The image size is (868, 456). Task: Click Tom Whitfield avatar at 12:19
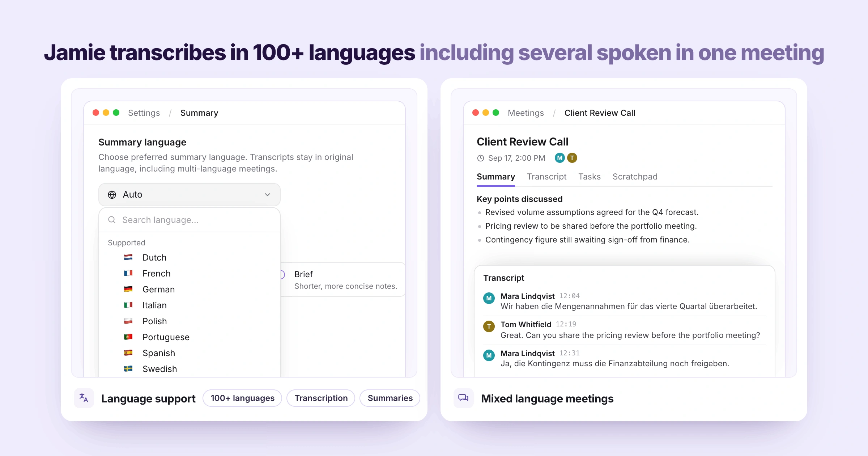point(489,326)
